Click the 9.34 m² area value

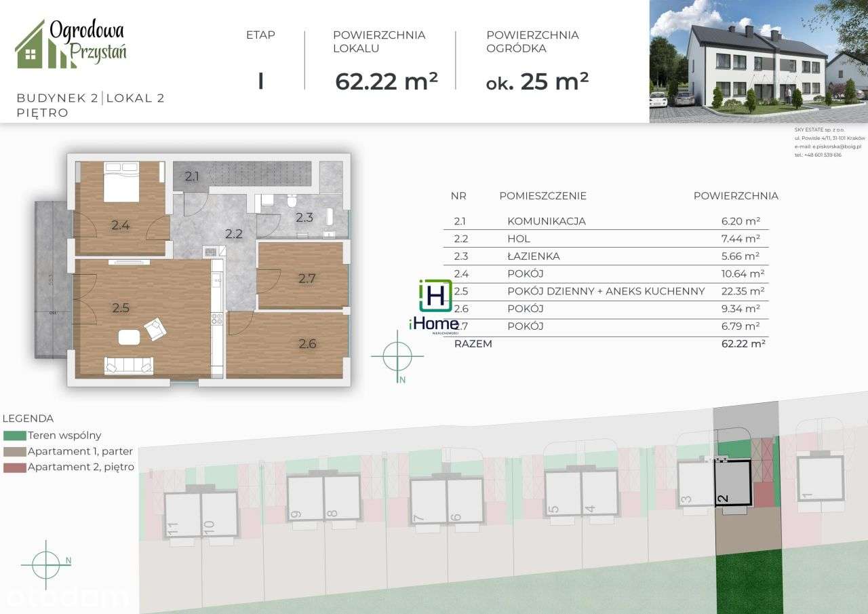point(741,309)
